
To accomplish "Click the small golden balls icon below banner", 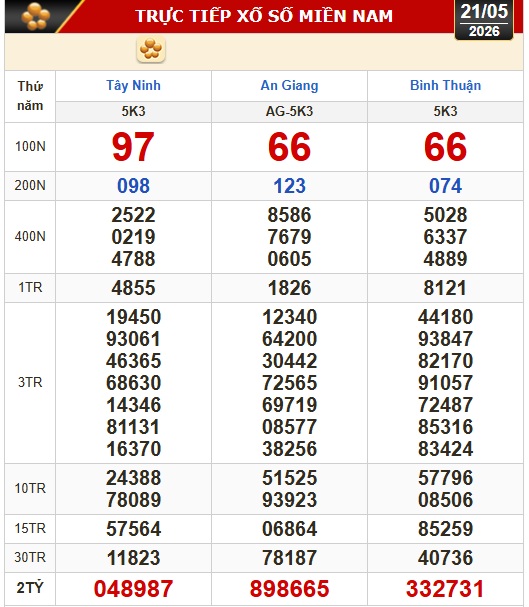I will tap(151, 49).
